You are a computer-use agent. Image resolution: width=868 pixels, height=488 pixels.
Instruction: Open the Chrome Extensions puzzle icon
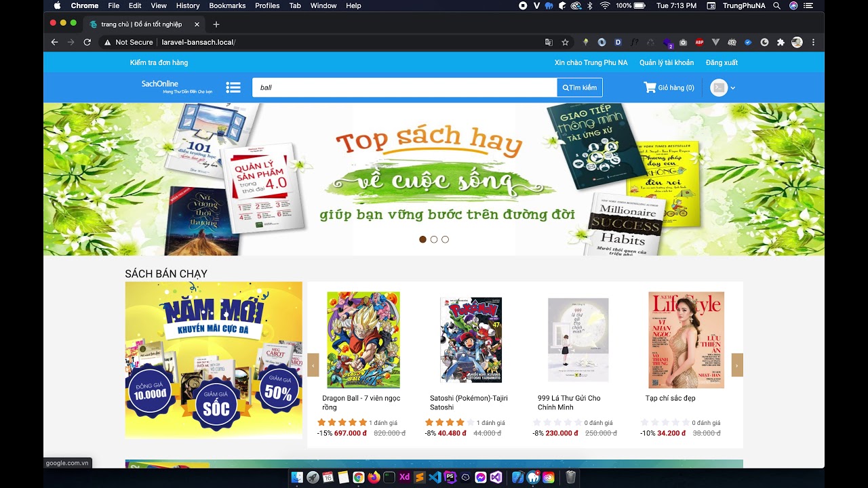(781, 42)
